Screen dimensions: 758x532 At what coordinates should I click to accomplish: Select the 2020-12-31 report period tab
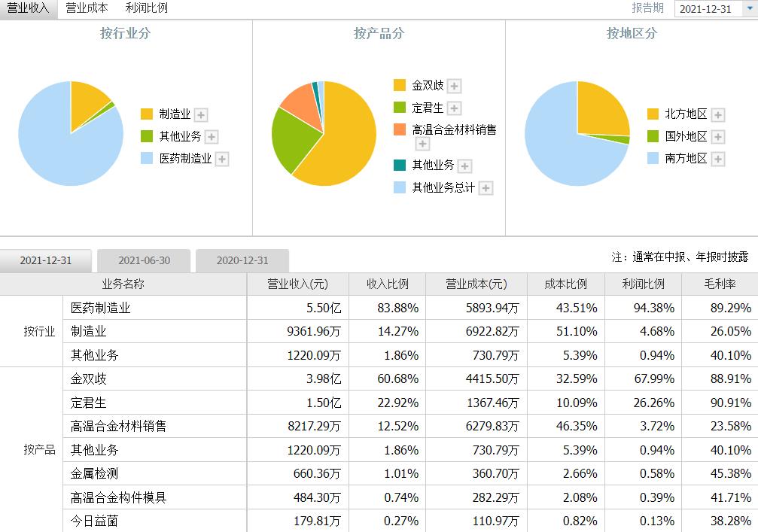[242, 261]
